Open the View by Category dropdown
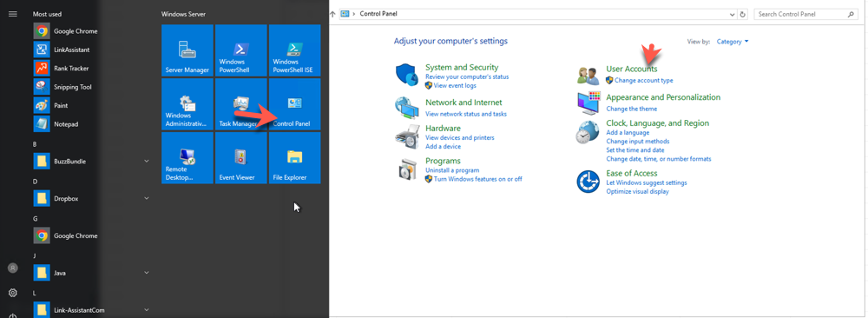 click(x=733, y=42)
